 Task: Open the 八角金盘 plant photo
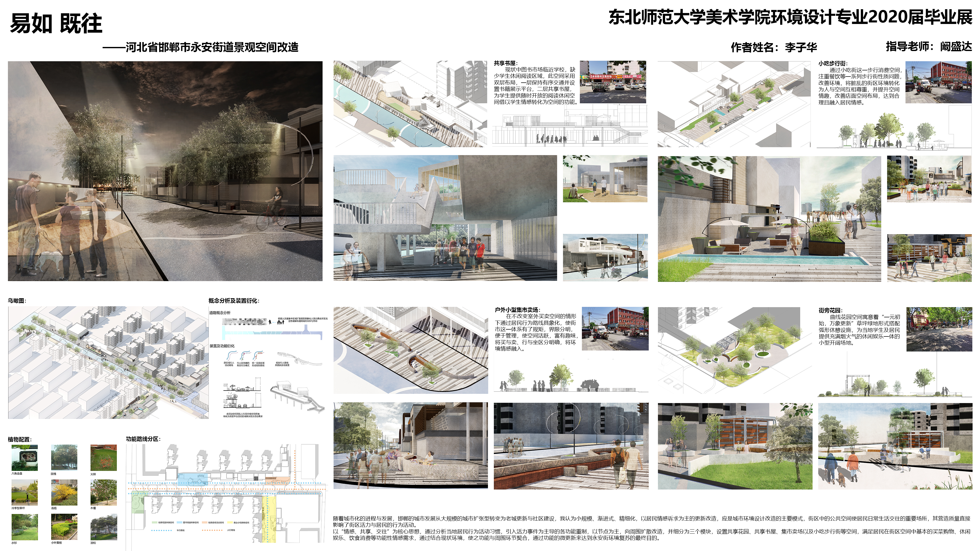coord(25,458)
